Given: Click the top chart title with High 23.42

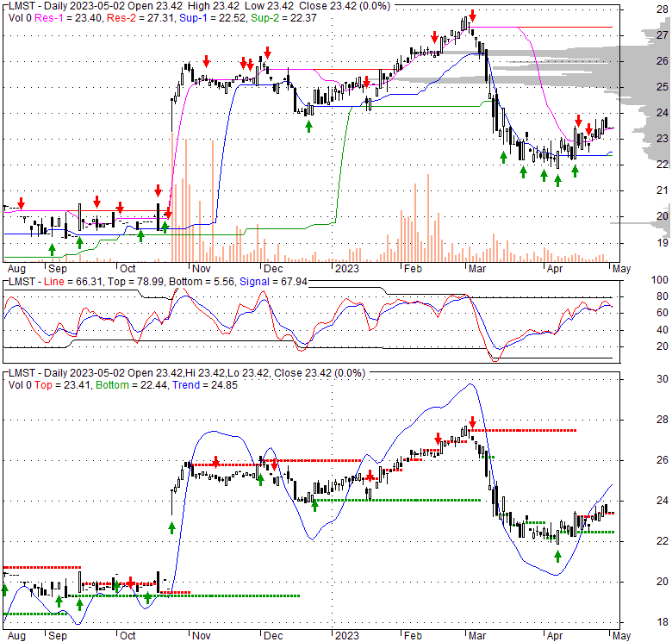Looking at the screenshot, I should pos(199,6).
